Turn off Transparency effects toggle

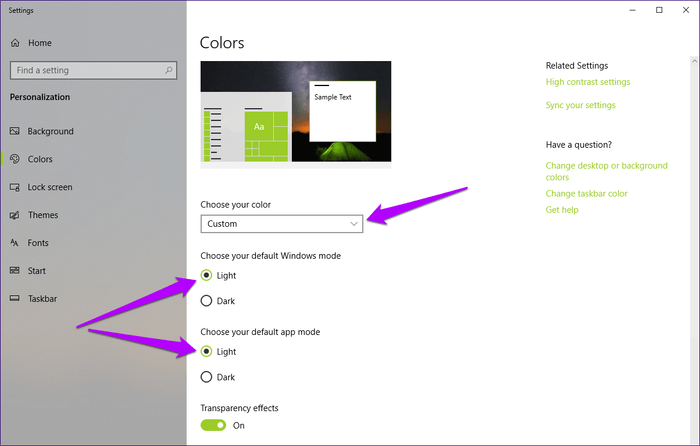(213, 425)
